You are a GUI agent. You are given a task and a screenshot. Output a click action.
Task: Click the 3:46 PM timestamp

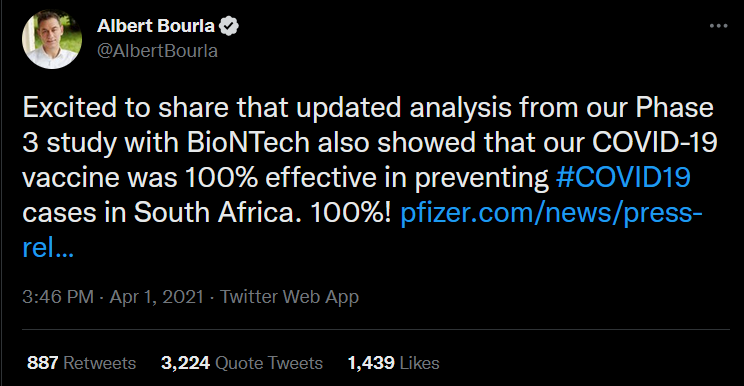tap(58, 297)
